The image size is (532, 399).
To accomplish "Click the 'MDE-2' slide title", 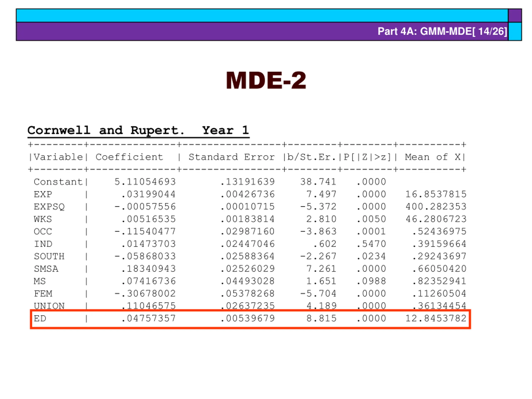I will coord(266,81).
